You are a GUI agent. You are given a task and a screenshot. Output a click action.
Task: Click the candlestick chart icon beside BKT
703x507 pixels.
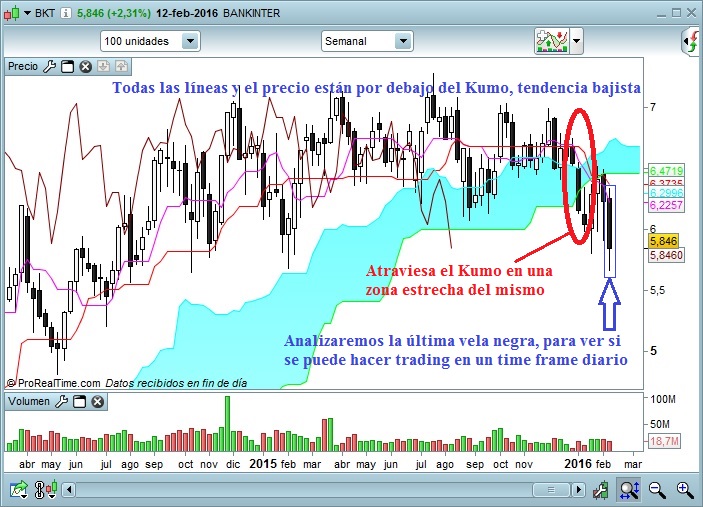[12, 13]
